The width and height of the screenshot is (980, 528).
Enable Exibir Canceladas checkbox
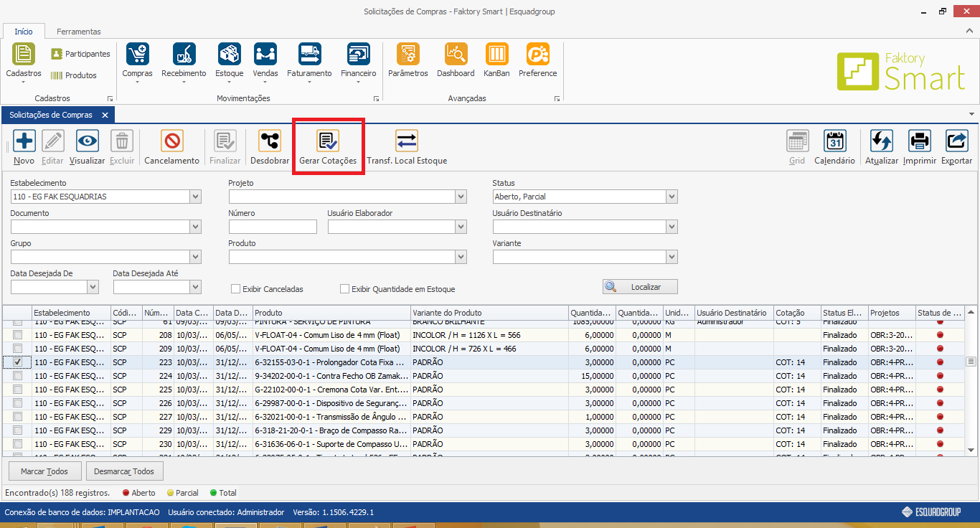pyautogui.click(x=235, y=289)
